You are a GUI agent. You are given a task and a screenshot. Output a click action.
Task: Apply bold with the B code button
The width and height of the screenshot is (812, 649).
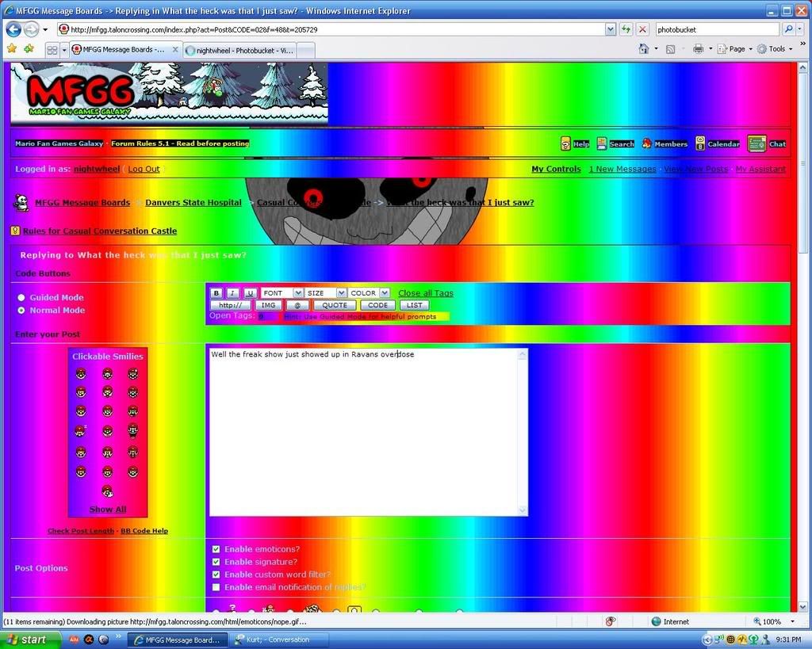pyautogui.click(x=216, y=292)
